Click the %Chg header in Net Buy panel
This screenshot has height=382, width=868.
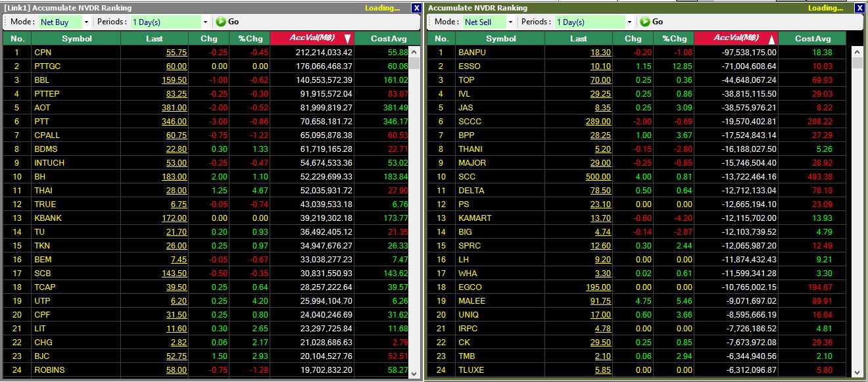click(x=250, y=38)
